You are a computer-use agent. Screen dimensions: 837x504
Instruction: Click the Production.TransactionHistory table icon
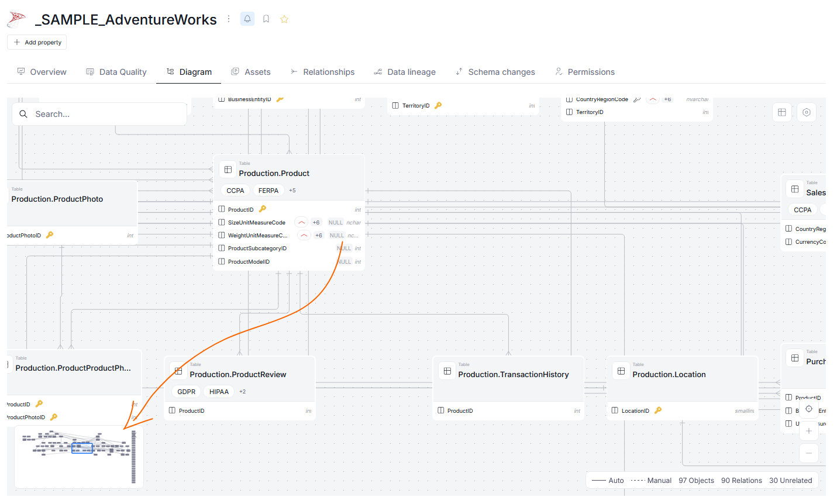(x=447, y=371)
